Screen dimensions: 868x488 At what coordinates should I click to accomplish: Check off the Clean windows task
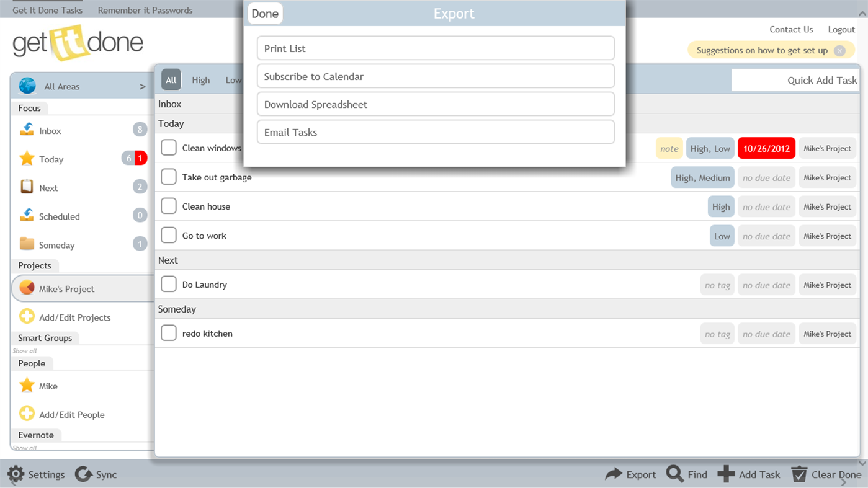point(168,148)
